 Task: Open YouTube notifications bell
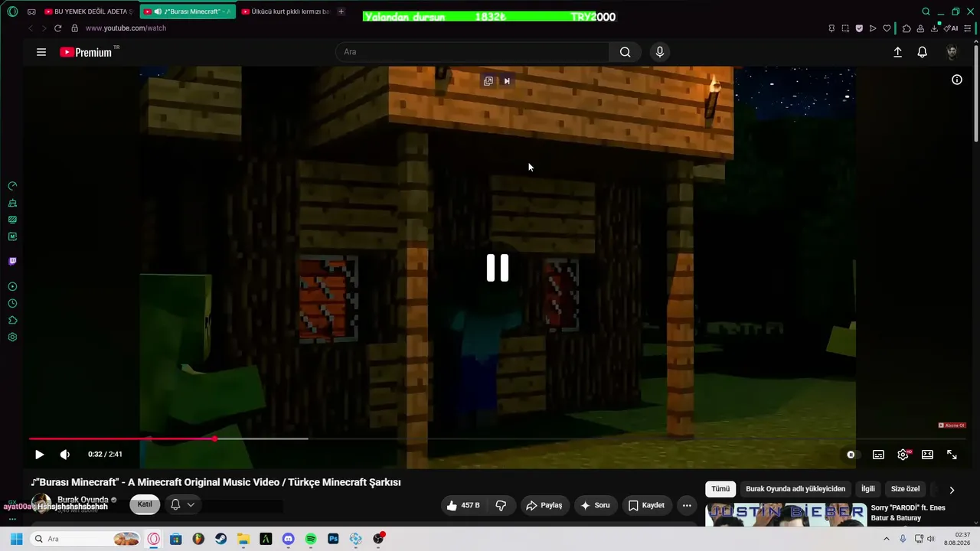(x=923, y=52)
